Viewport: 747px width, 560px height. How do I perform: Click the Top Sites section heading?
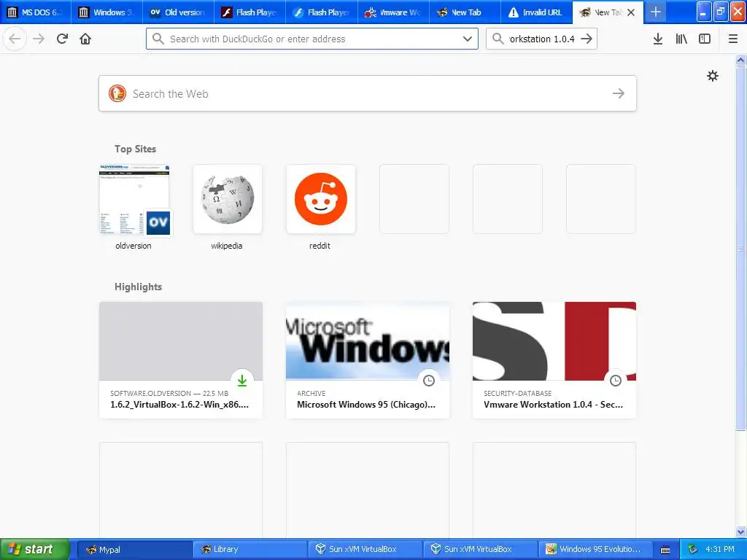(135, 149)
